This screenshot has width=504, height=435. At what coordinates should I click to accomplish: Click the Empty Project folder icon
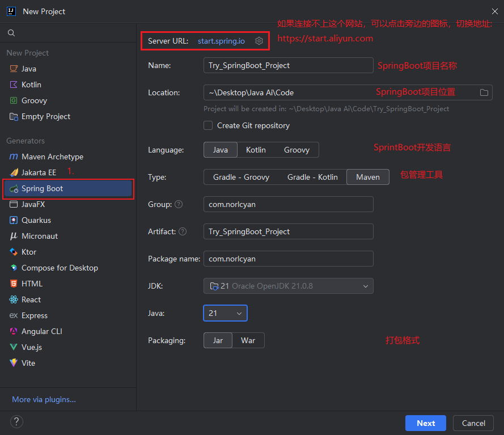pos(14,116)
